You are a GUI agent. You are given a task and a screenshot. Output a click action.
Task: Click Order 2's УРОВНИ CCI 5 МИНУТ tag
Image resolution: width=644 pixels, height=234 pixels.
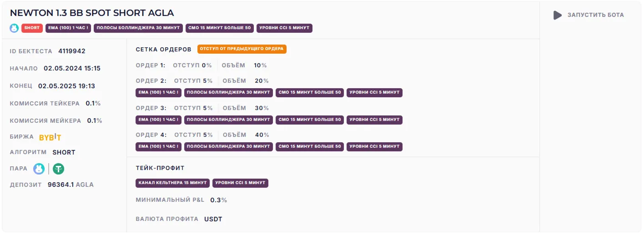[374, 93]
